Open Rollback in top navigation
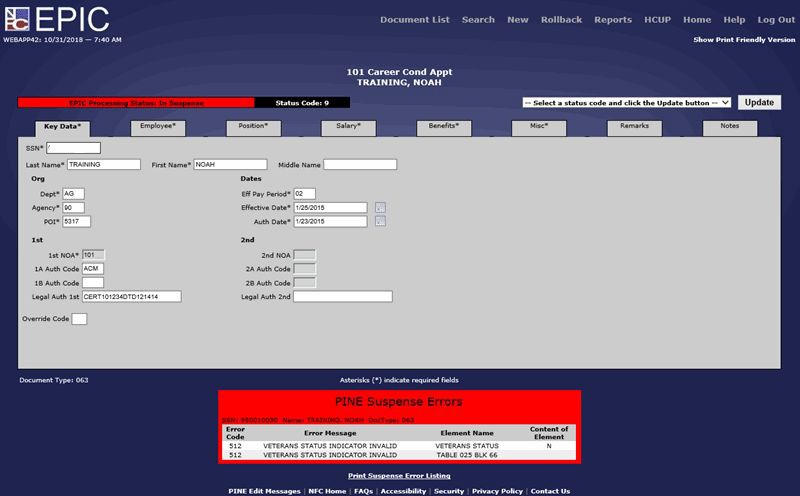This screenshot has height=496, width=800. coord(561,19)
